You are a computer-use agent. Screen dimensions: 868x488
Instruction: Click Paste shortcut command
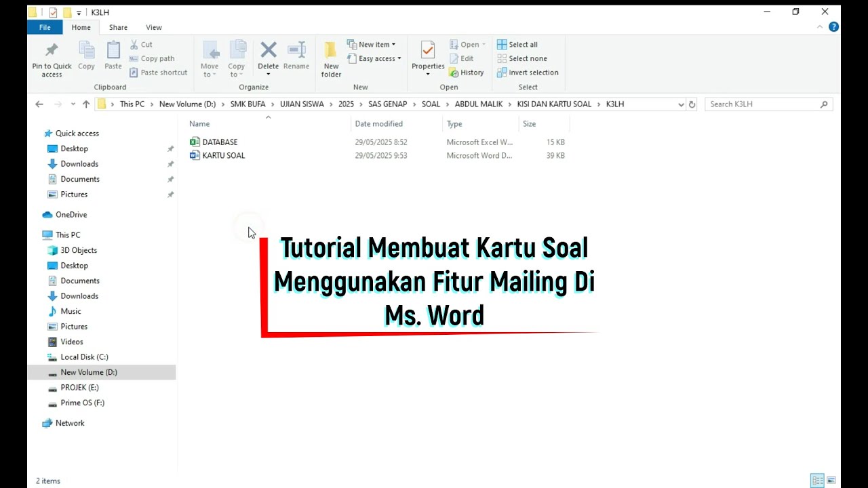158,73
